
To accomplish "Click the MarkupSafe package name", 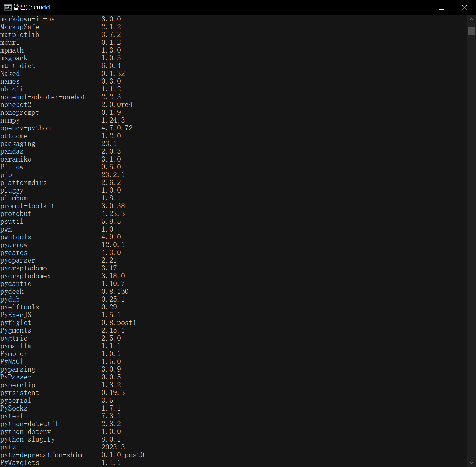I will pyautogui.click(x=20, y=27).
